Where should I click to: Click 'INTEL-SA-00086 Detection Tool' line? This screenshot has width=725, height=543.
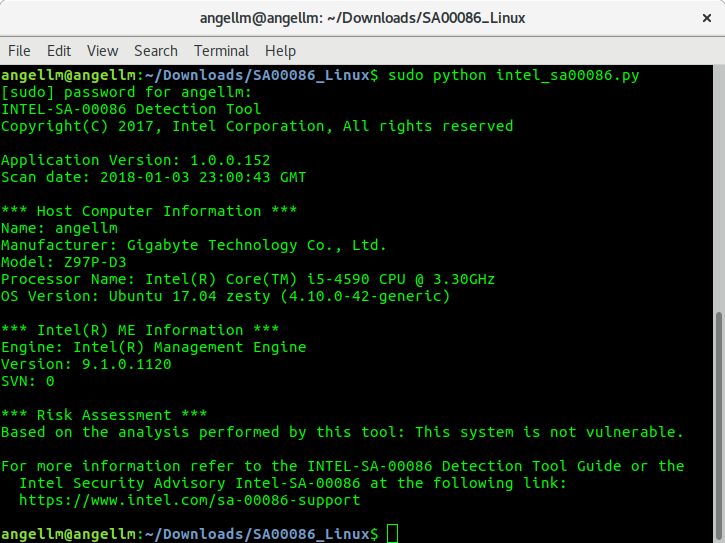pyautogui.click(x=131, y=109)
